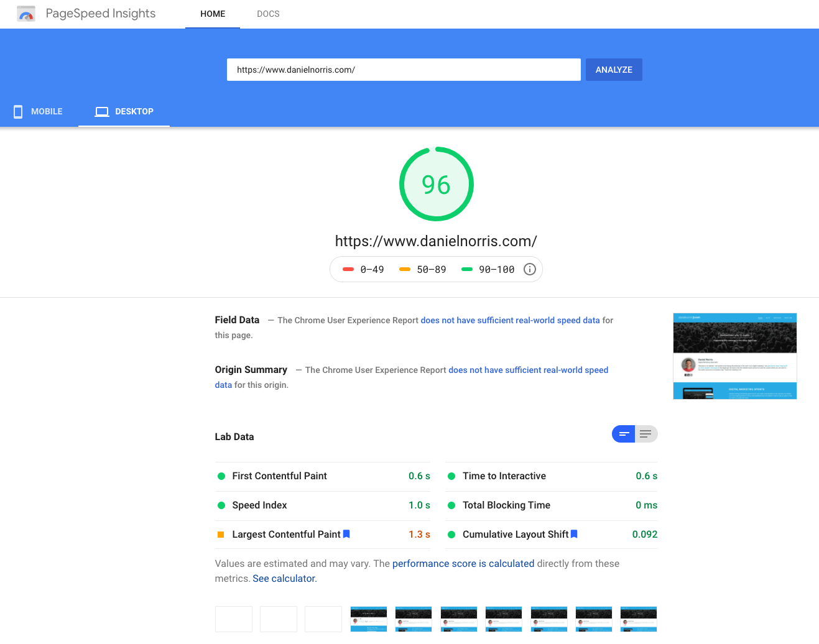Click orange square beside Largest Contentful Paint
Screen dimensions: 819x644
point(221,535)
